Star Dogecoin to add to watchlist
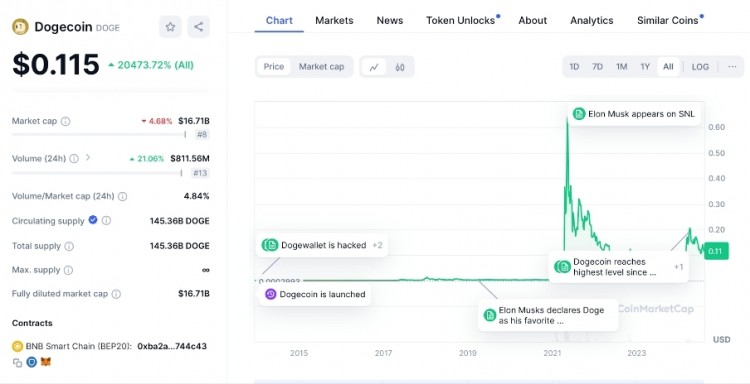This screenshot has height=384, width=750. (170, 27)
